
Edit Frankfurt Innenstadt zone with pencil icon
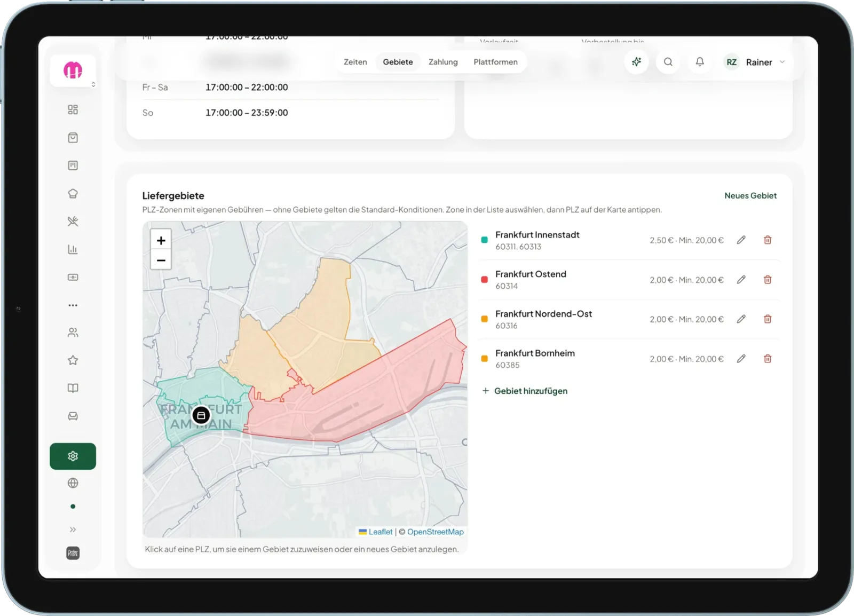[x=741, y=240]
